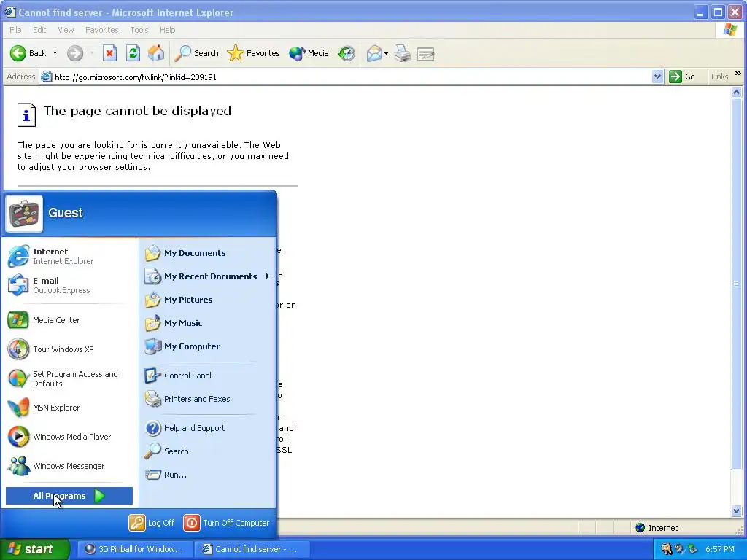The image size is (747, 560).
Task: Click scrollbar up arrow
Action: point(737,93)
